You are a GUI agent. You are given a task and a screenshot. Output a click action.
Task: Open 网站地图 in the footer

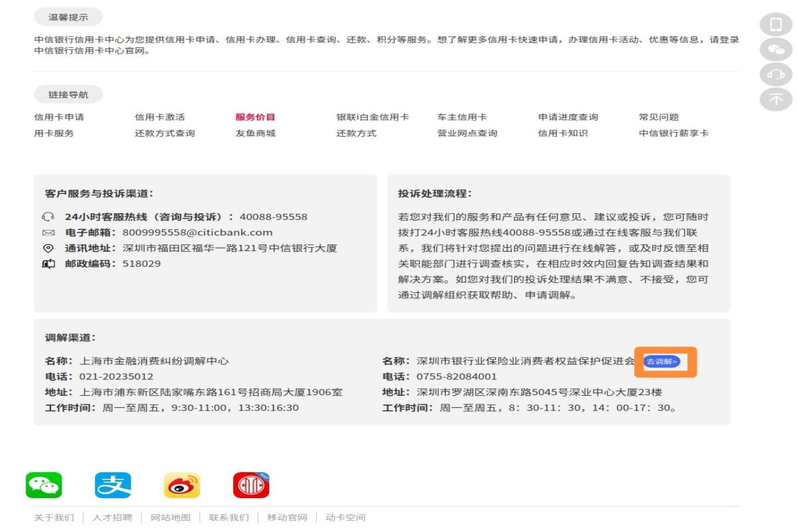[171, 517]
